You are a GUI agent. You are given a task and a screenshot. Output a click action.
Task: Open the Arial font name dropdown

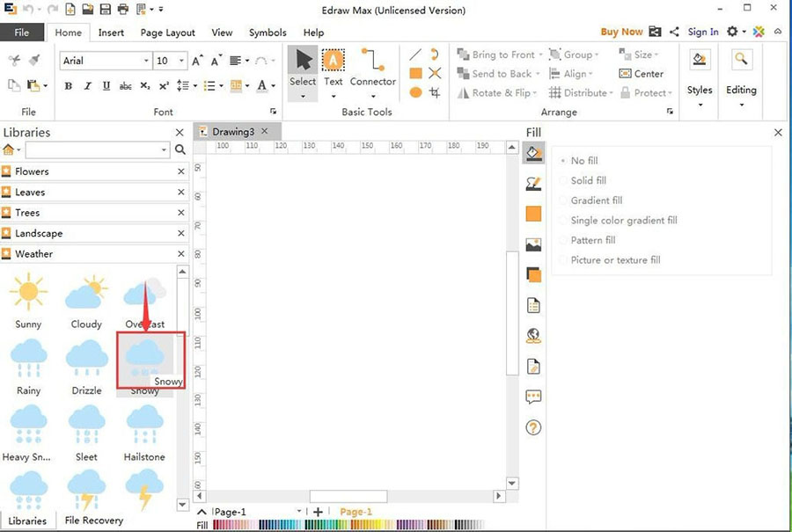[x=146, y=61]
